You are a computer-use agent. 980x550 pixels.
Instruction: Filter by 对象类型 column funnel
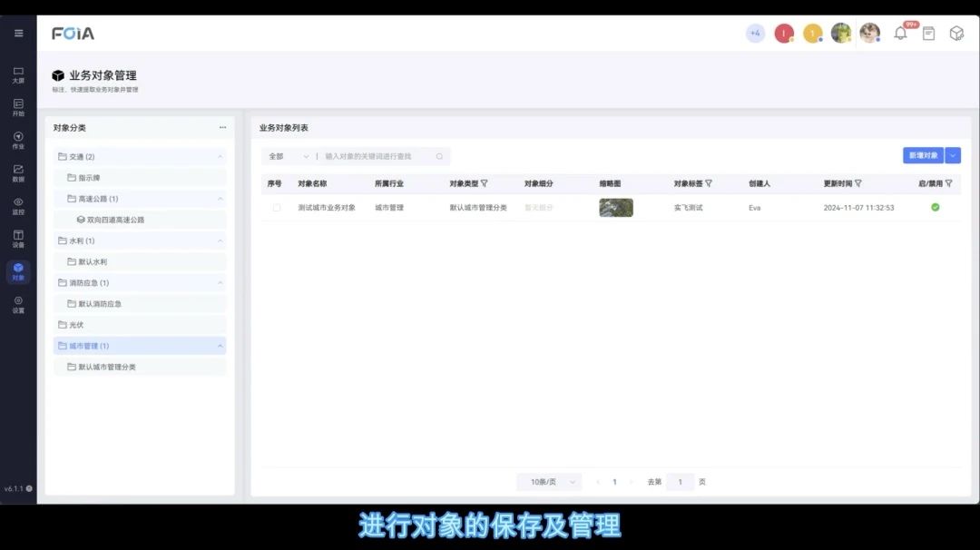tap(485, 183)
